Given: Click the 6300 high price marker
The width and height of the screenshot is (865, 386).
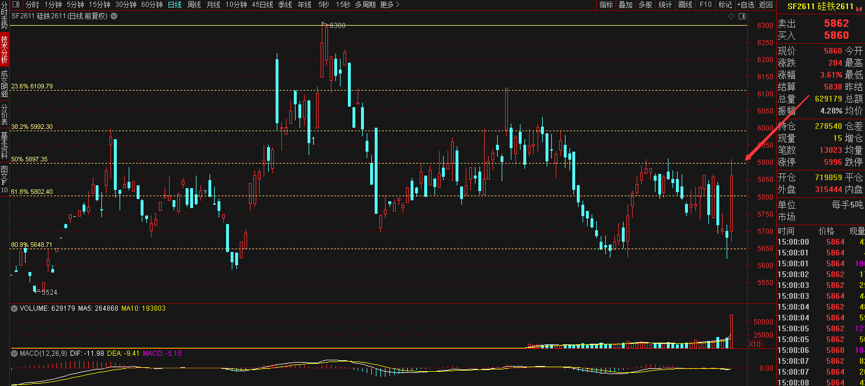Looking at the screenshot, I should click(x=337, y=25).
